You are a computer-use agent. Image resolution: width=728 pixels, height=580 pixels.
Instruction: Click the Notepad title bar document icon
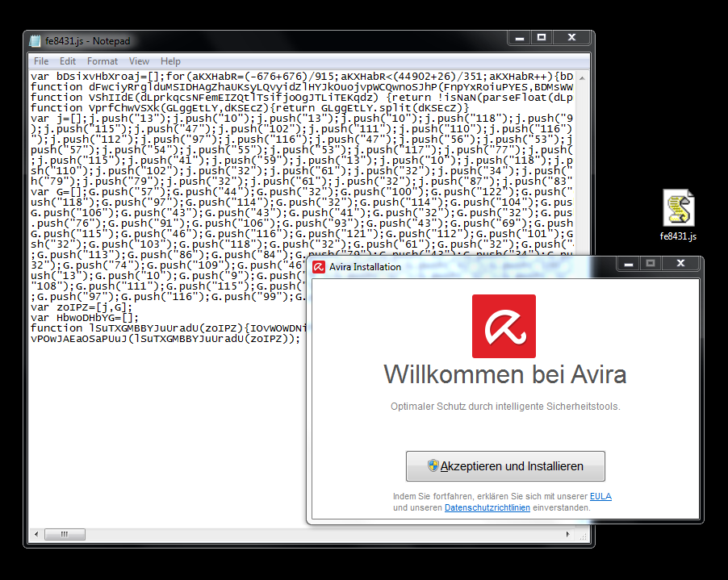click(35, 41)
